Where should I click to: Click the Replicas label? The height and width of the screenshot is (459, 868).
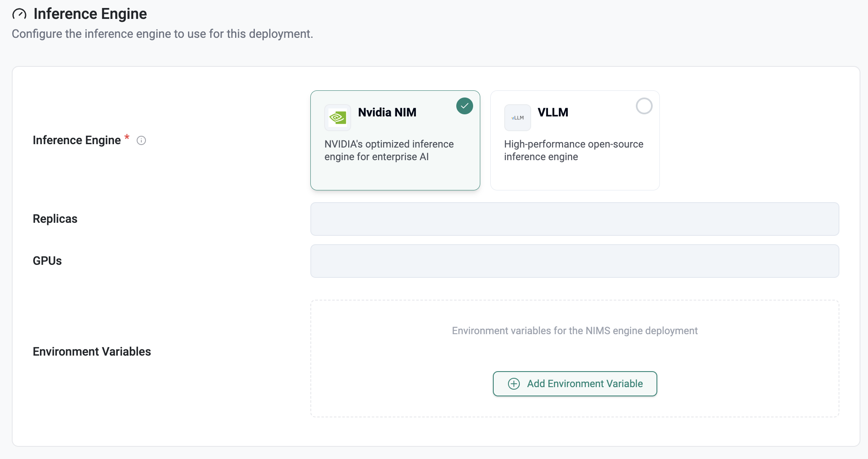(x=55, y=219)
